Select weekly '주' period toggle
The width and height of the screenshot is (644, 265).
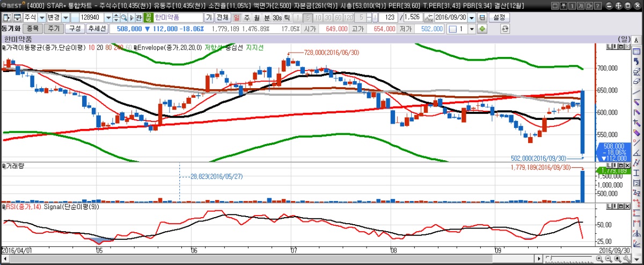(246, 17)
